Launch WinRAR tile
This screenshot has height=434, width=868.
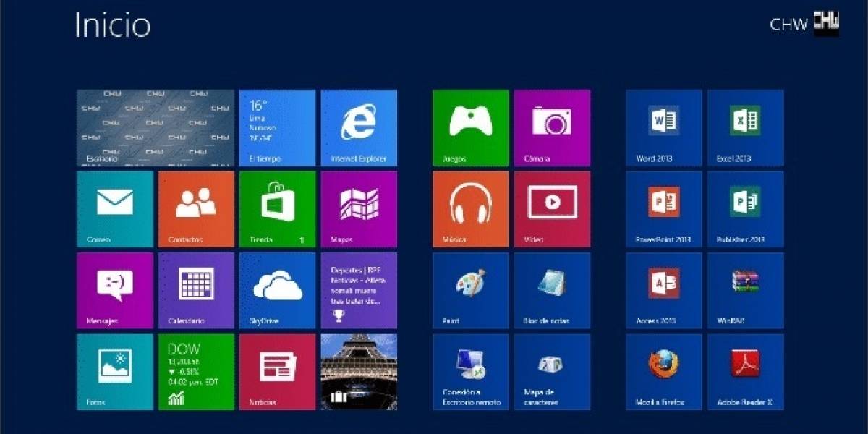[745, 291]
